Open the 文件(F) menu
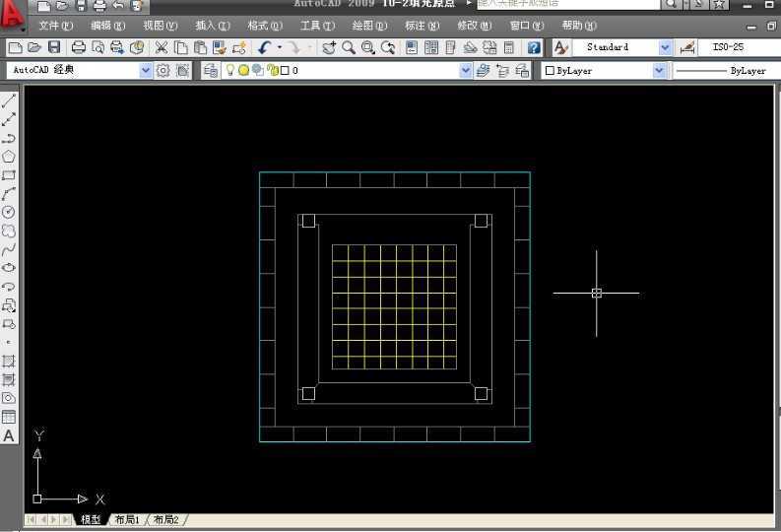The width and height of the screenshot is (781, 532). coord(56,26)
